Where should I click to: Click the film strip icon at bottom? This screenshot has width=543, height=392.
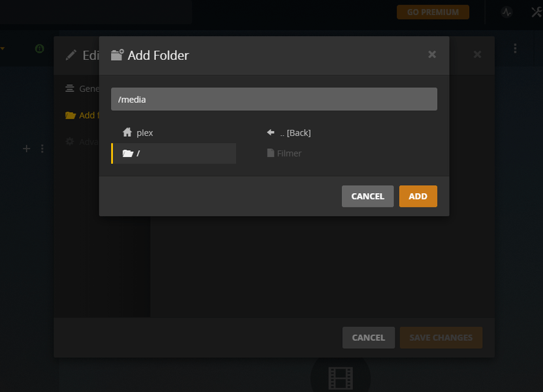tap(341, 378)
